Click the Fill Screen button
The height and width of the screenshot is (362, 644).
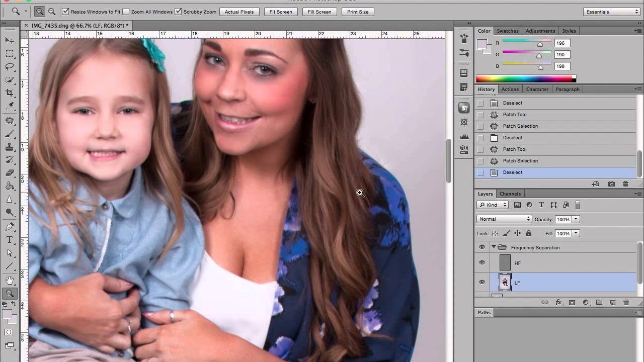pos(319,12)
